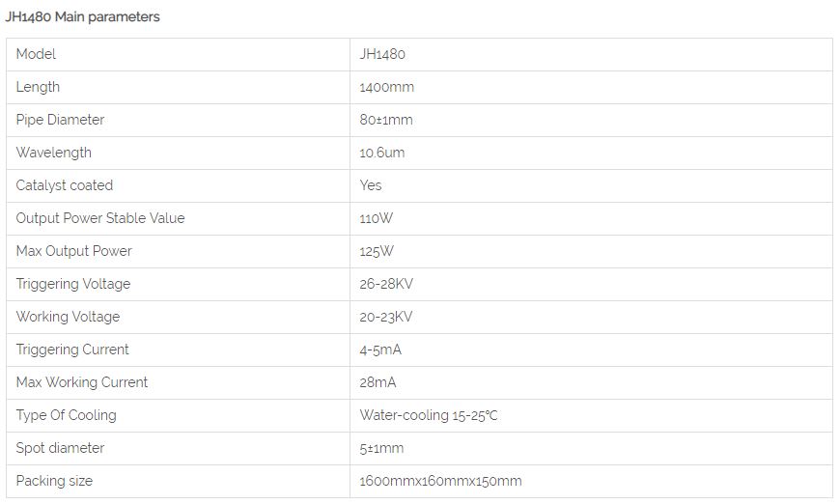
Task: Click the '80±1mm' value cell
Action: (386, 120)
